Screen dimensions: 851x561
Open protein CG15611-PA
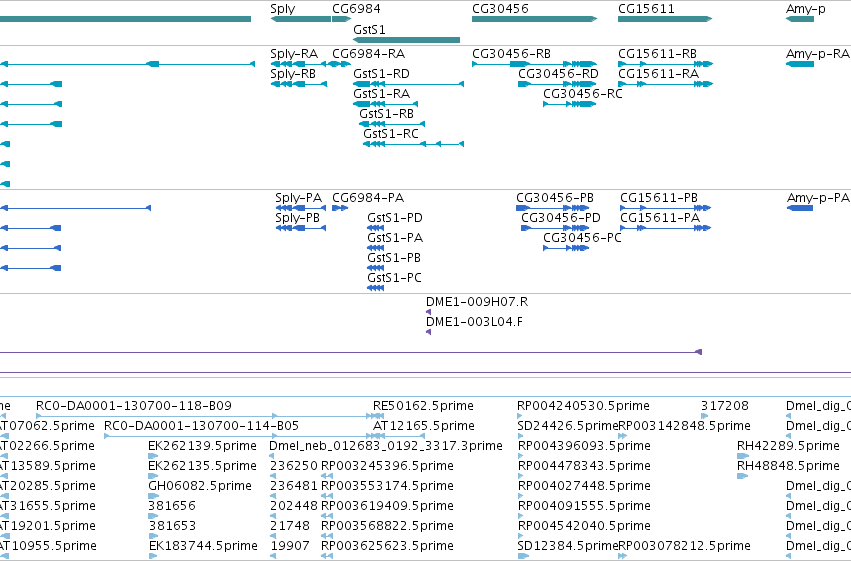pos(660,218)
